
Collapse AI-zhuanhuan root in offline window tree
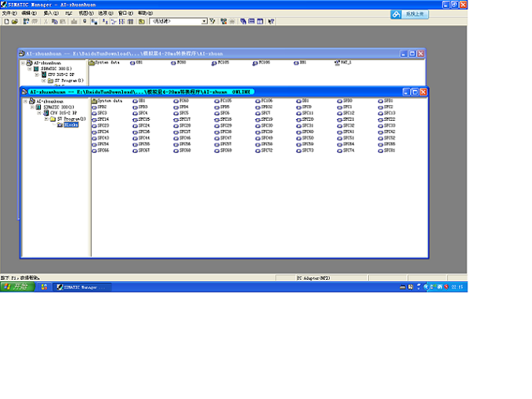pos(23,63)
